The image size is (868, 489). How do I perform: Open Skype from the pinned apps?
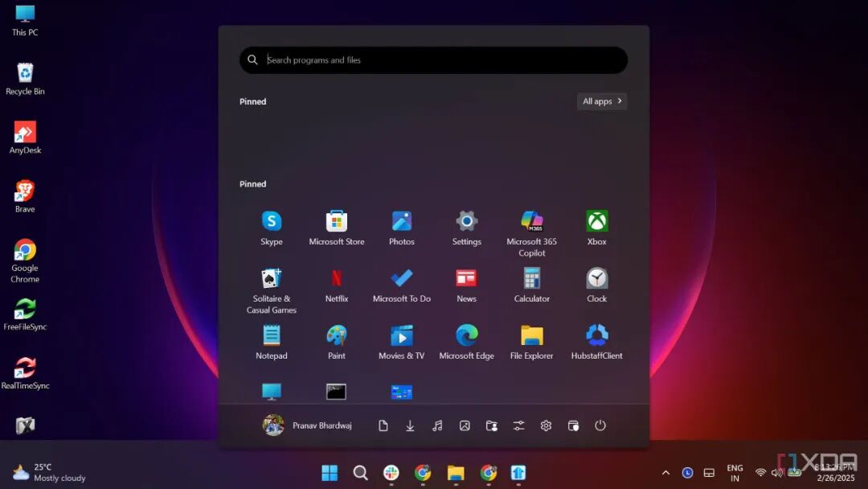[x=272, y=228]
